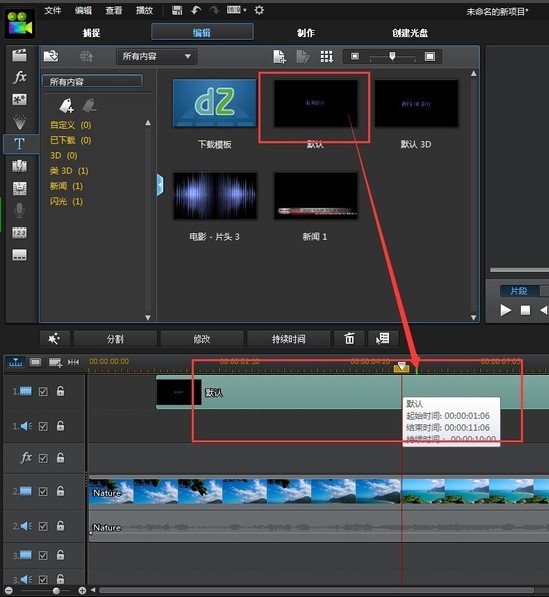The image size is (549, 597).
Task: Click the Magic tools wand icon
Action: (54, 338)
